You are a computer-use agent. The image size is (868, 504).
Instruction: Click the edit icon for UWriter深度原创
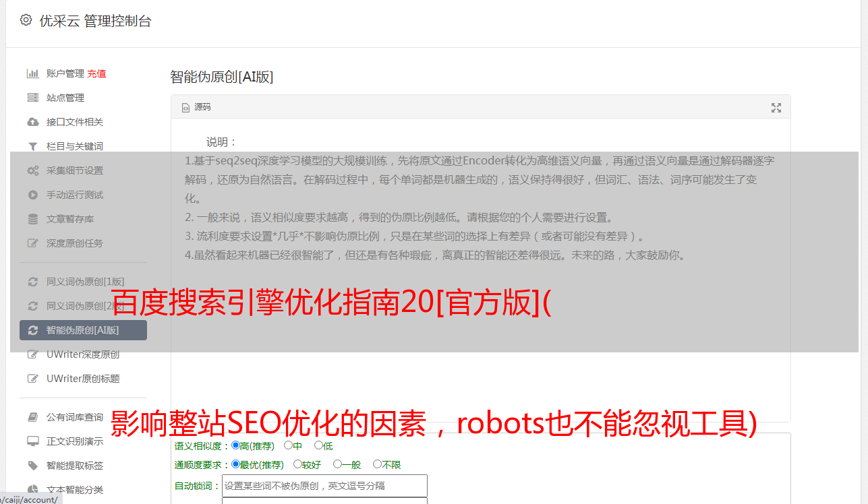tap(32, 354)
